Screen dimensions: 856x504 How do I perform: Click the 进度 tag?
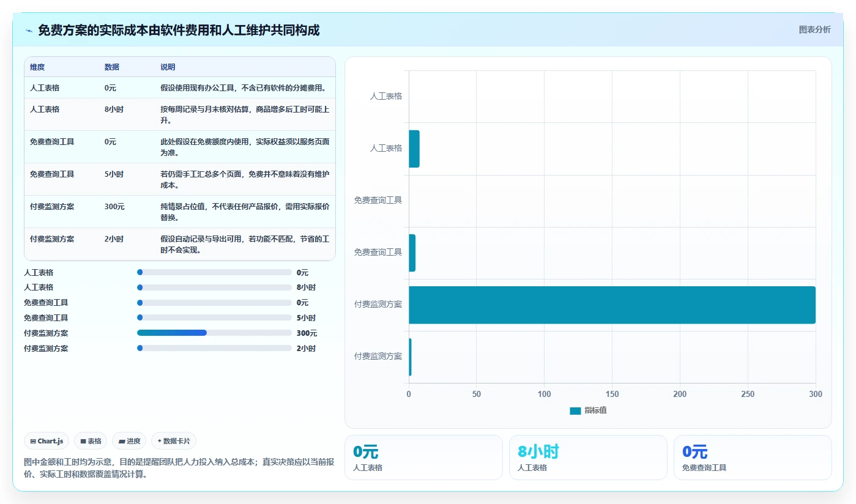[x=129, y=441]
